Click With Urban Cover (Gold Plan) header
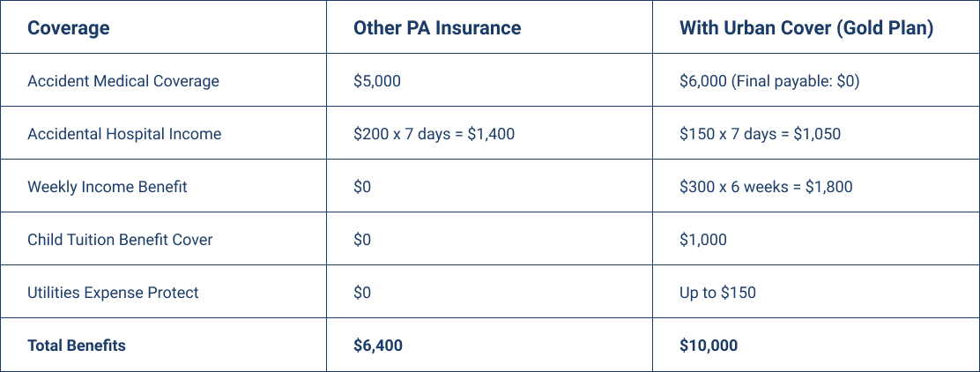The width and height of the screenshot is (980, 372). [x=806, y=28]
